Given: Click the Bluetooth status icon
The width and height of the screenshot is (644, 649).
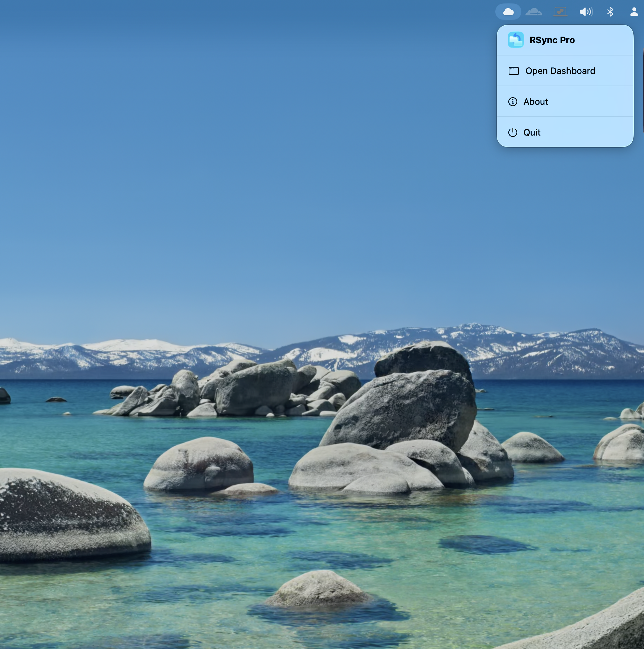Looking at the screenshot, I should pyautogui.click(x=610, y=12).
